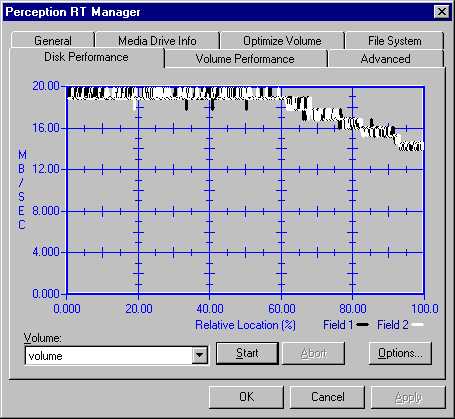
Task: Open the Media Drive Info tab
Action: [157, 40]
